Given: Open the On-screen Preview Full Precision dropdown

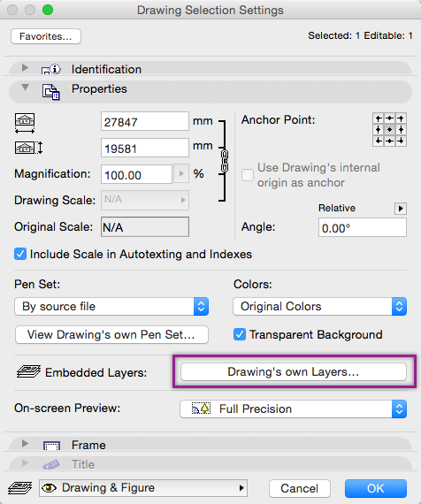Looking at the screenshot, I should point(293,409).
